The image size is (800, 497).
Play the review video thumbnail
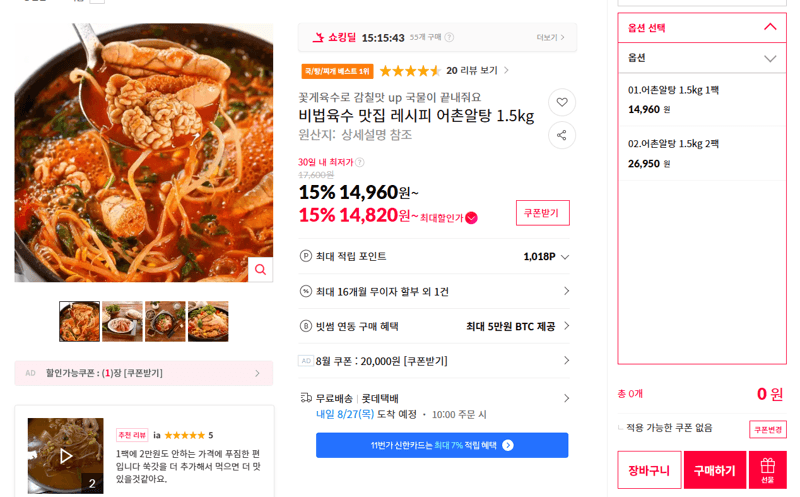click(65, 456)
